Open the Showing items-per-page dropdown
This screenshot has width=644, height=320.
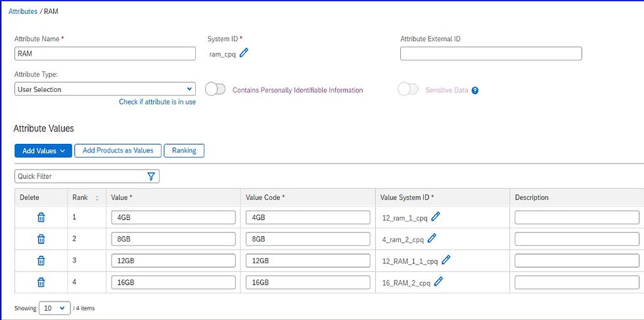click(x=55, y=308)
